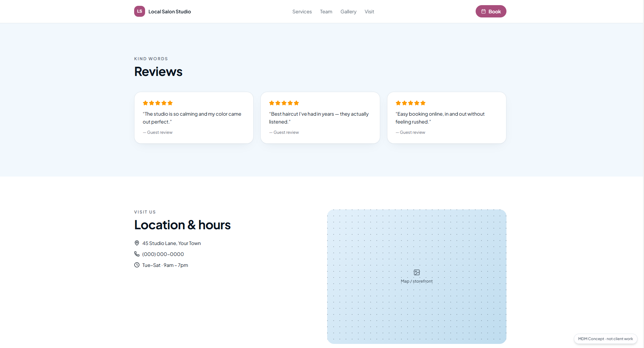Open the Local Salon Studio home link

tap(163, 11)
